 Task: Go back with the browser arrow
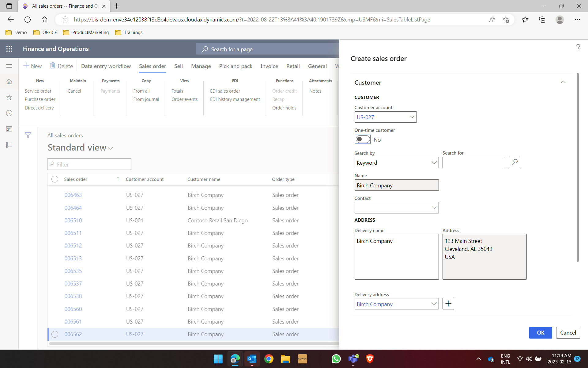11,20
